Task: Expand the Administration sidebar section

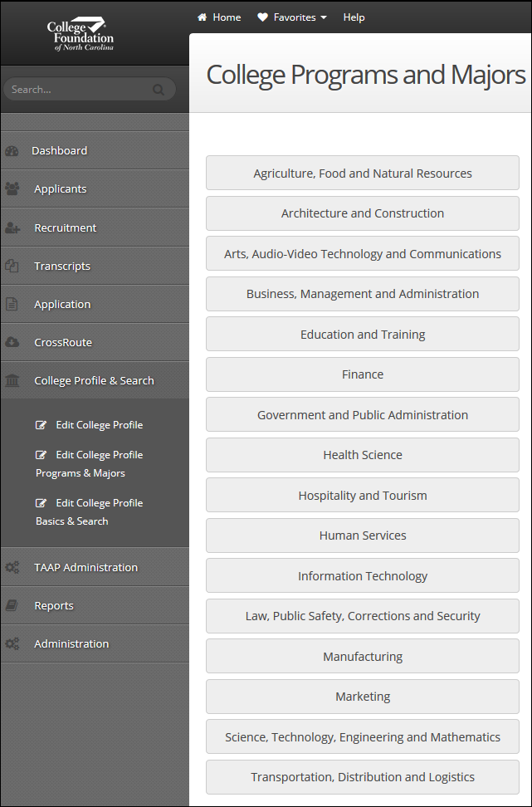Action: click(71, 643)
